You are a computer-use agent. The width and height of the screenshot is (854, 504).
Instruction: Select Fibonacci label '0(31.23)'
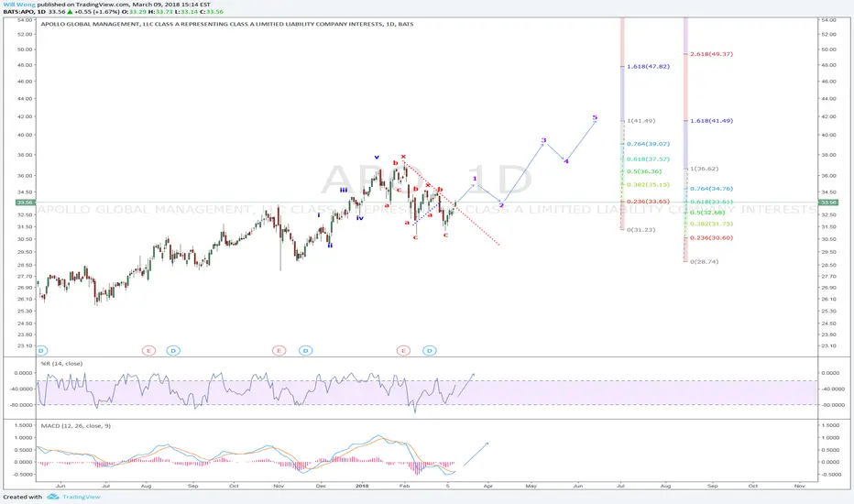click(x=641, y=229)
